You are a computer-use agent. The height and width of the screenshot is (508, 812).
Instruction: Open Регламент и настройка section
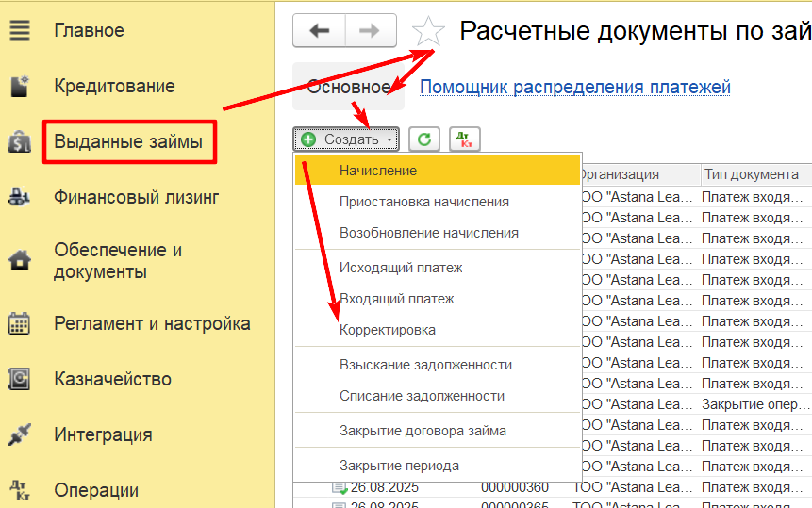tap(152, 324)
